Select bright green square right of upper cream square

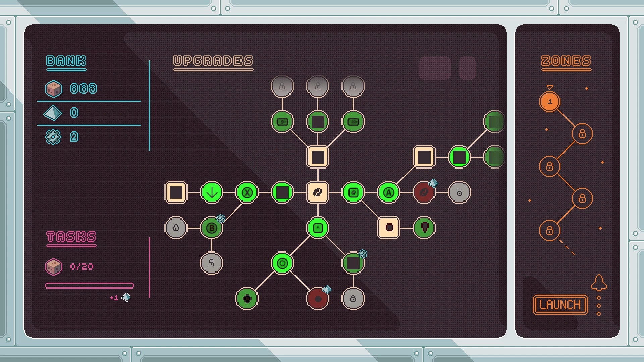tap(459, 157)
